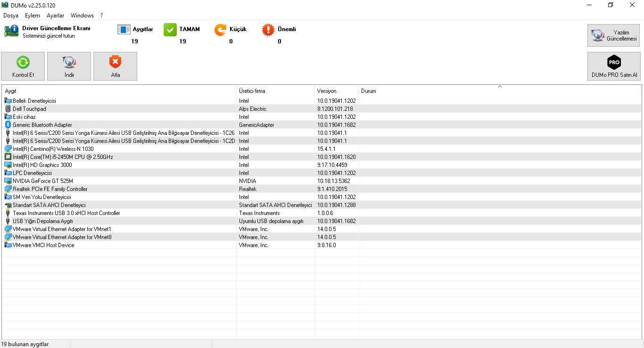The image size is (644, 348).
Task: Click Uyumlu USB depolama aygıtı cell
Action: click(271, 221)
